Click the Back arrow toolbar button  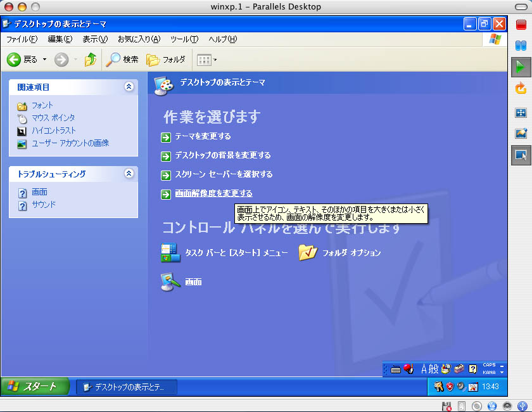pos(15,60)
